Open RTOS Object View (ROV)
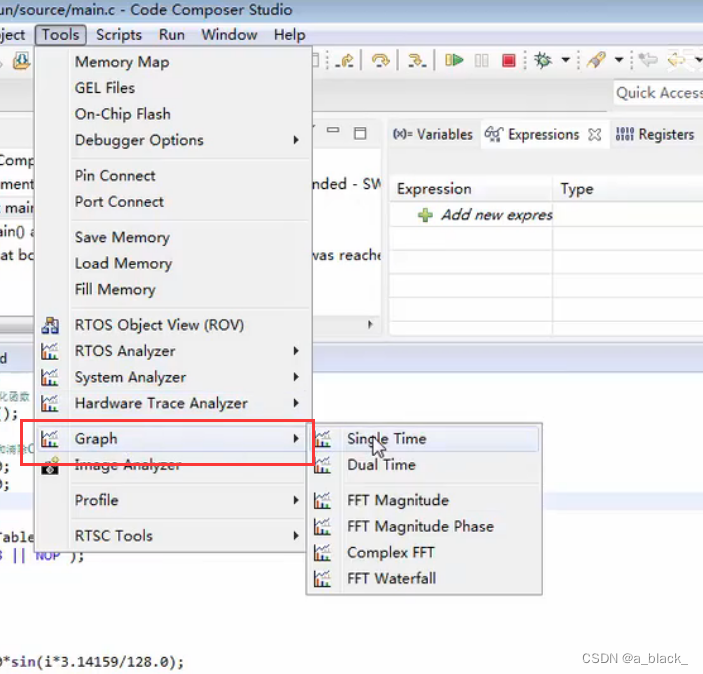The height and width of the screenshot is (674, 703). click(x=160, y=325)
